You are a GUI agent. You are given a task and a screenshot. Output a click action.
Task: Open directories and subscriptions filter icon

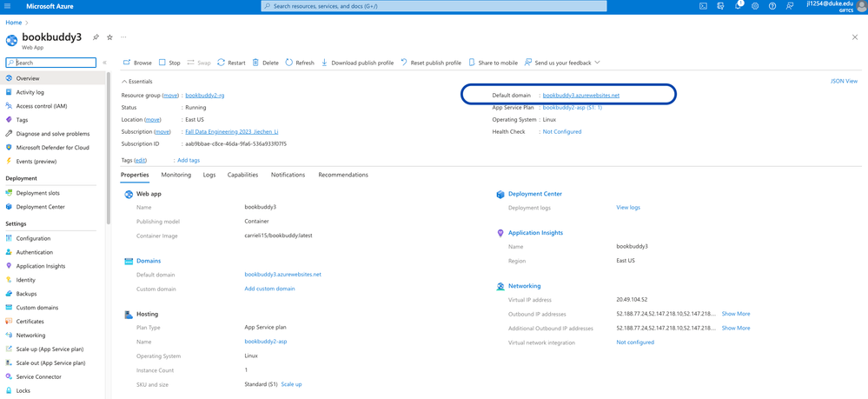pyautogui.click(x=720, y=6)
